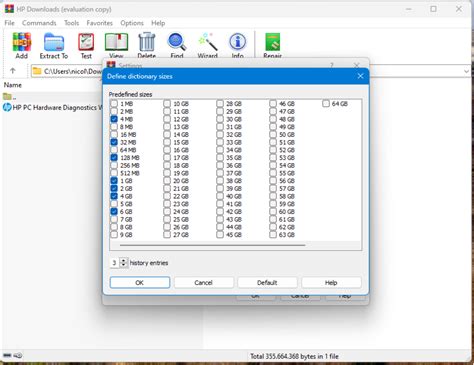
Task: Click the Add toolbar icon
Action: (x=22, y=42)
